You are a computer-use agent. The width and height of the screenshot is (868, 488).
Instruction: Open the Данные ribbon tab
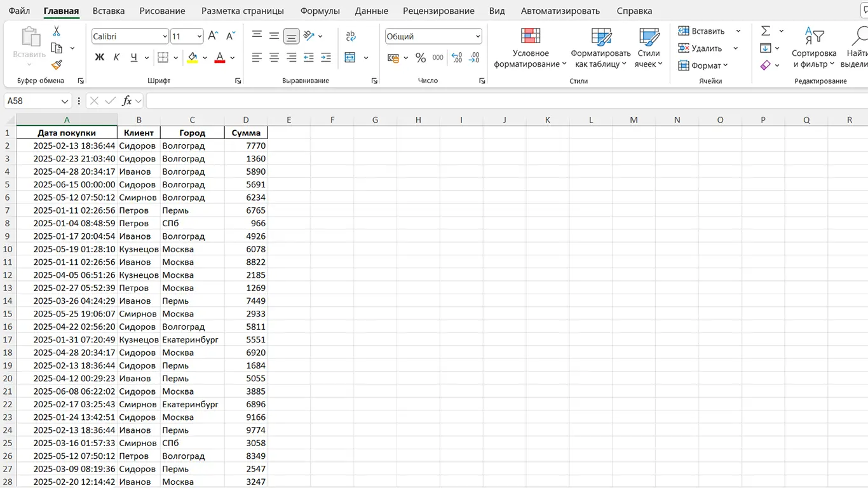(x=371, y=11)
